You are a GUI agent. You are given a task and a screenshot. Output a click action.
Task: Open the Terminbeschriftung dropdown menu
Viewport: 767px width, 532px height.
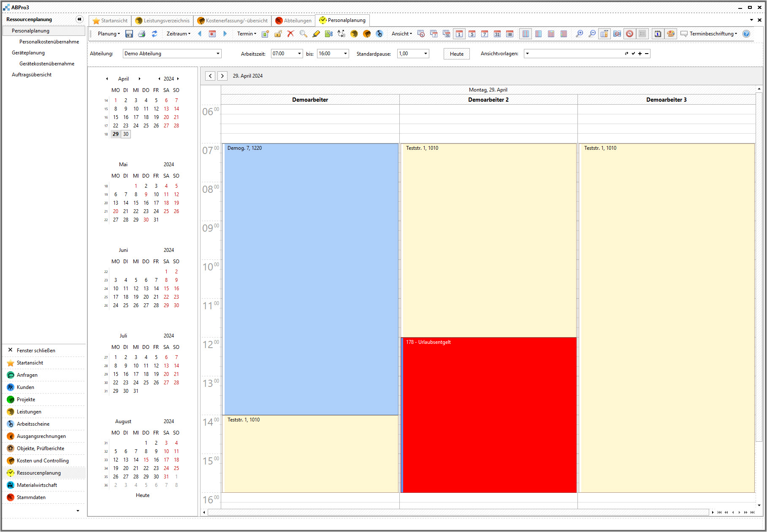coord(713,34)
